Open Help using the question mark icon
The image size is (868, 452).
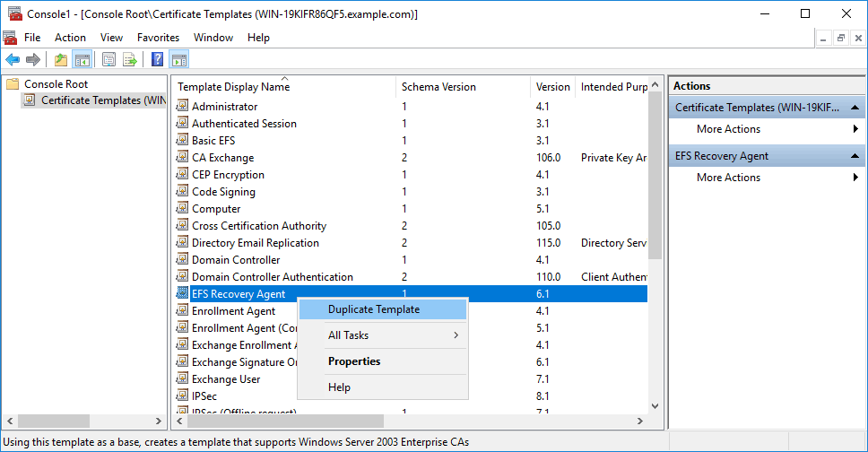(157, 59)
